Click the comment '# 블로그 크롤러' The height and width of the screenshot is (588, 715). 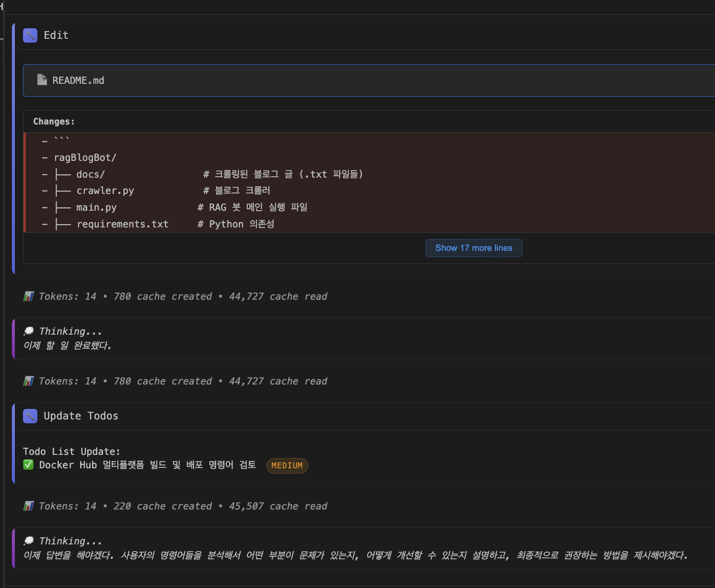click(x=237, y=191)
